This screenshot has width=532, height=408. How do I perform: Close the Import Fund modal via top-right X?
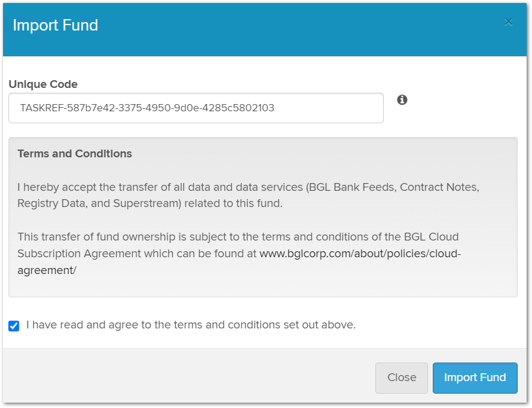coord(508,22)
